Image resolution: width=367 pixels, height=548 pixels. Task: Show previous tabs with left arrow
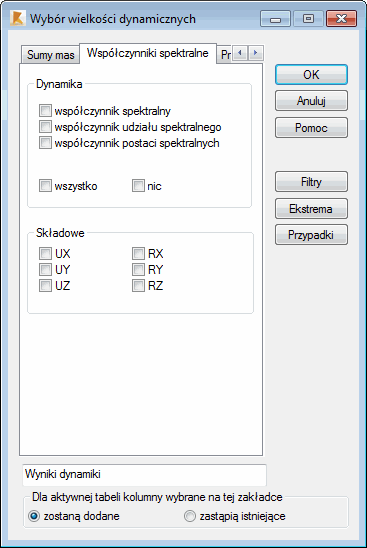tap(240, 53)
